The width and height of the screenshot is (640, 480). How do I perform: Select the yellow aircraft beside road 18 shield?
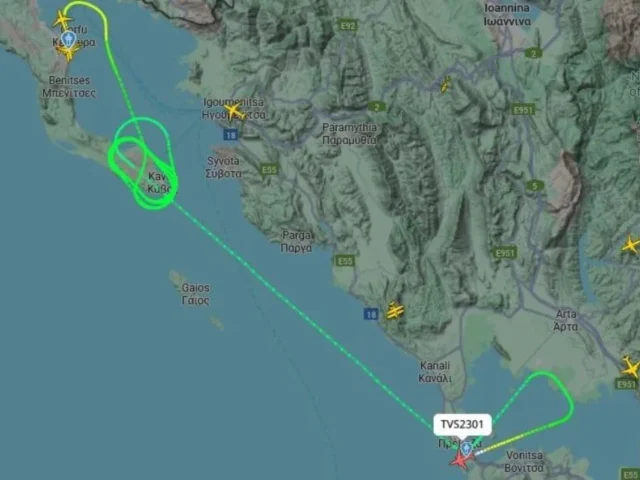pos(395,311)
